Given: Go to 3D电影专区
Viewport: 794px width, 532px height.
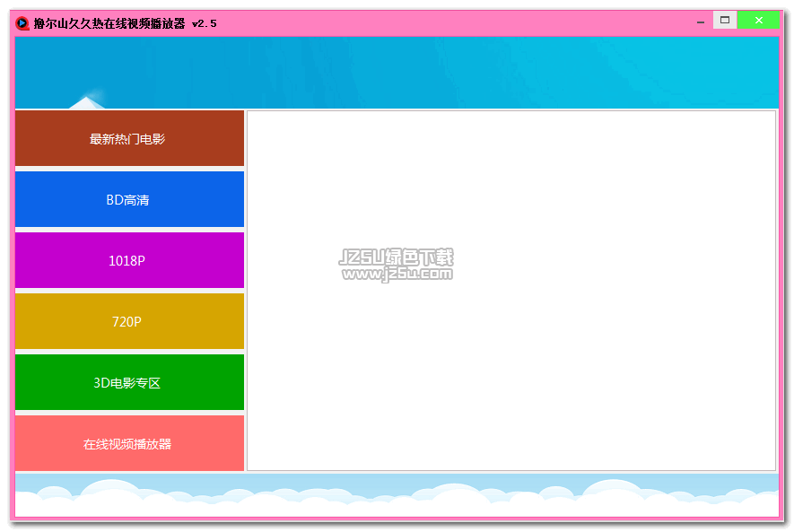Looking at the screenshot, I should point(129,382).
